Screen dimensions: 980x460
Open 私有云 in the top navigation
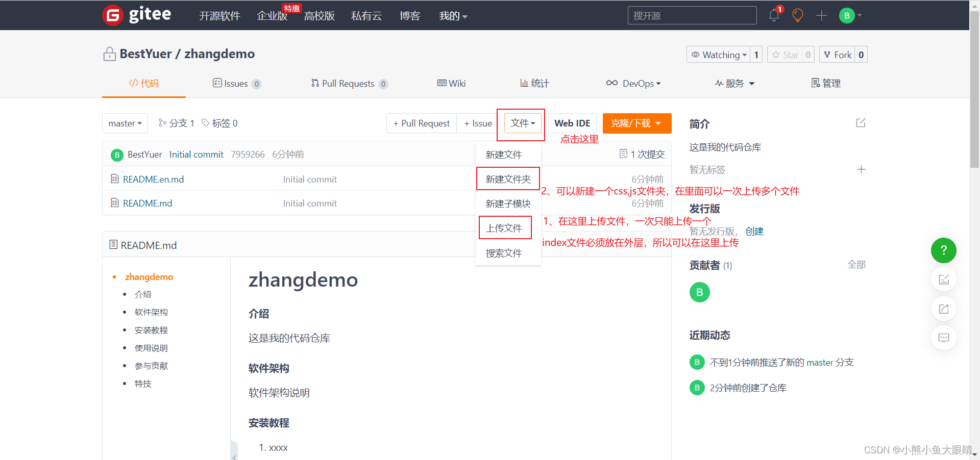(x=366, y=16)
